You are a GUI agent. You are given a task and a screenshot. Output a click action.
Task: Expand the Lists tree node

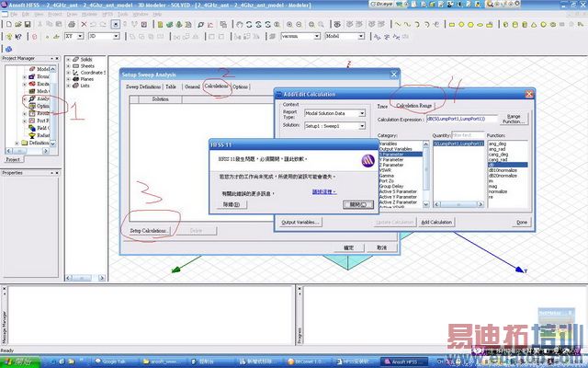68,86
